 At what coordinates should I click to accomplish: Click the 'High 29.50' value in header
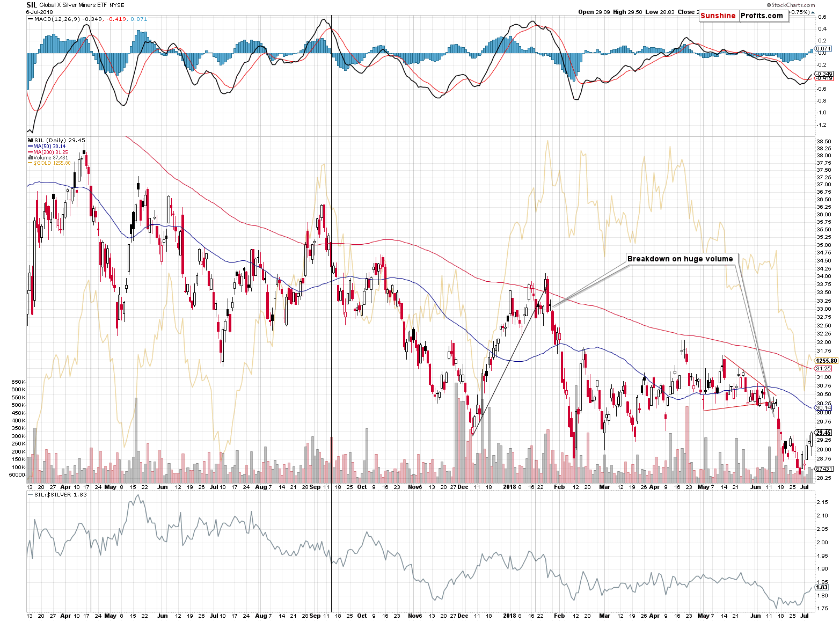click(x=627, y=12)
